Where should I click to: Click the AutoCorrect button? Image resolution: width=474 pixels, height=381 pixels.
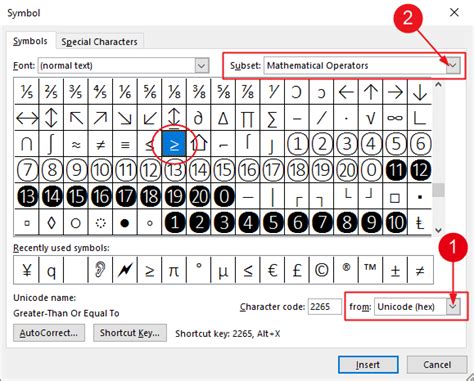(49, 333)
